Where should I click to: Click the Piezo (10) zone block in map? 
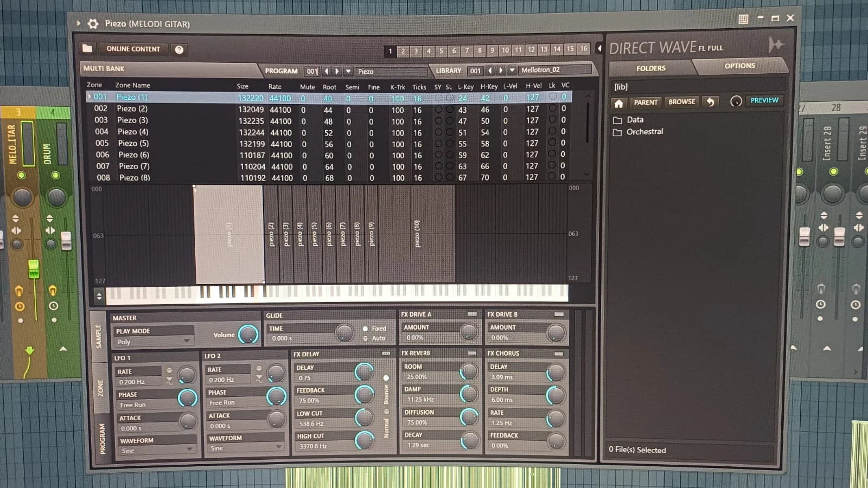click(x=417, y=234)
